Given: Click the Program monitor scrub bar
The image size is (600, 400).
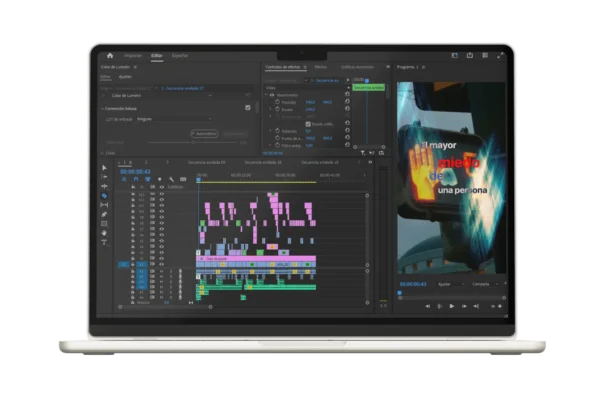Looking at the screenshot, I should point(450,294).
